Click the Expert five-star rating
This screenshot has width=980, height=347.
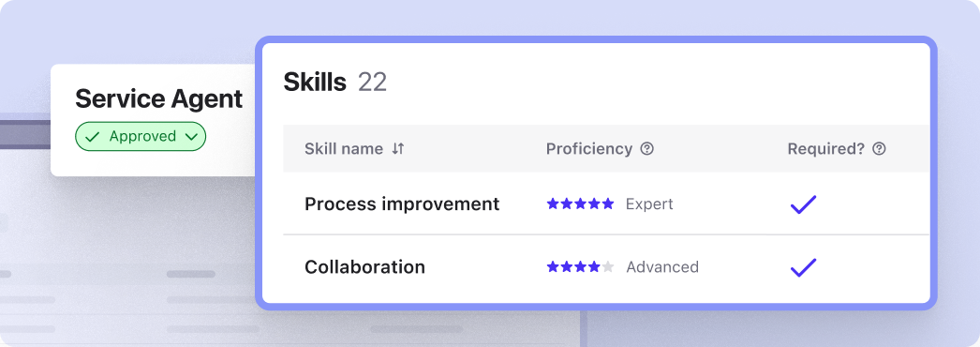click(x=581, y=204)
